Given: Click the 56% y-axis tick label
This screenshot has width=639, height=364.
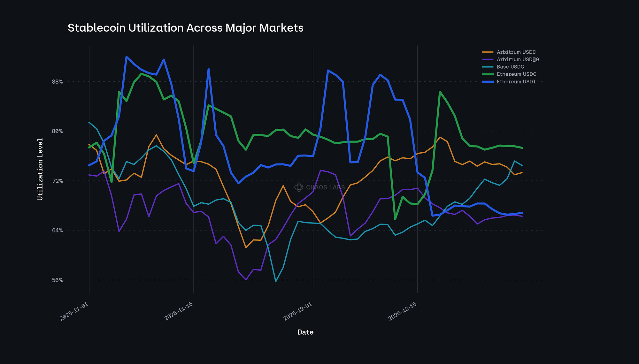Looking at the screenshot, I should point(57,280).
